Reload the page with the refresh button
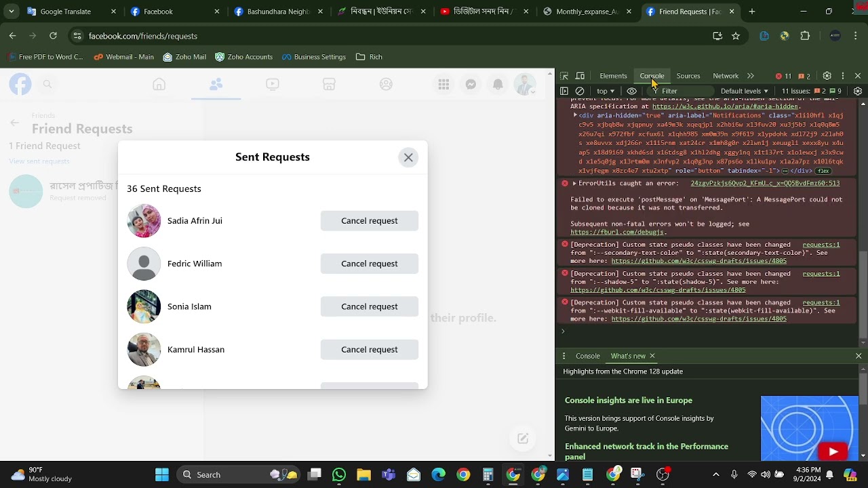868x488 pixels. coord(53,36)
